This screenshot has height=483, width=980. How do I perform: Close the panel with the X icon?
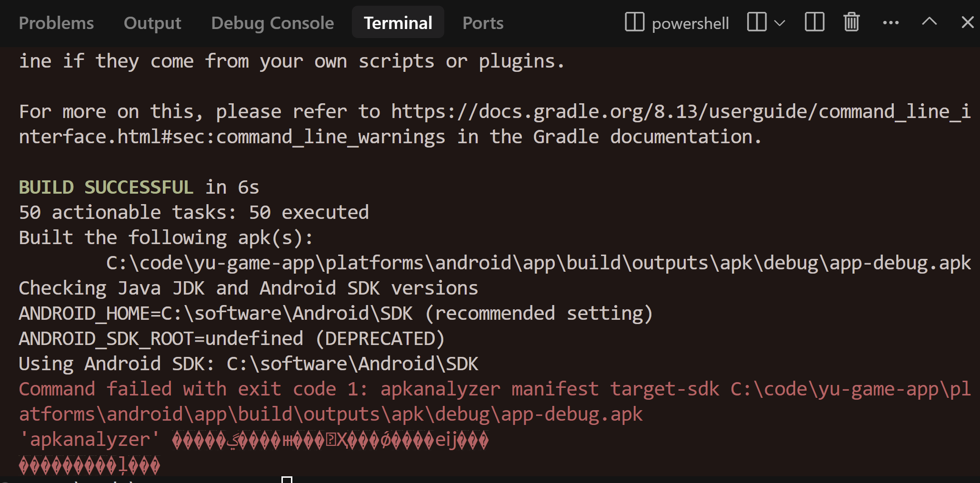[x=967, y=22]
